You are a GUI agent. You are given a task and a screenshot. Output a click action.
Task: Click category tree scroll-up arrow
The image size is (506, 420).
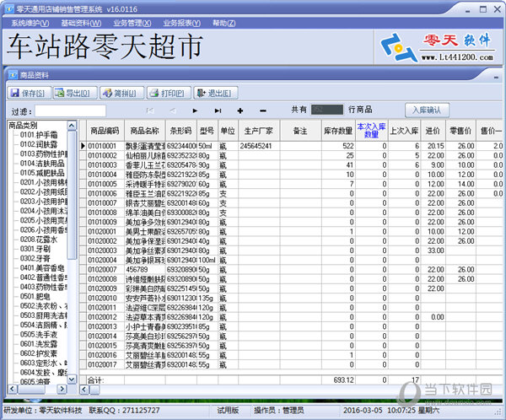tap(72, 126)
